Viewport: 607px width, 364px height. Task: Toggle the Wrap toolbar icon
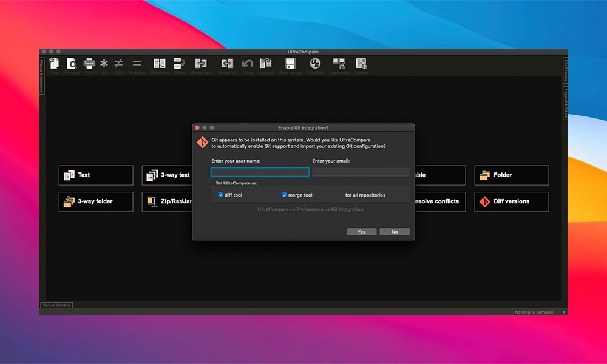pos(180,64)
